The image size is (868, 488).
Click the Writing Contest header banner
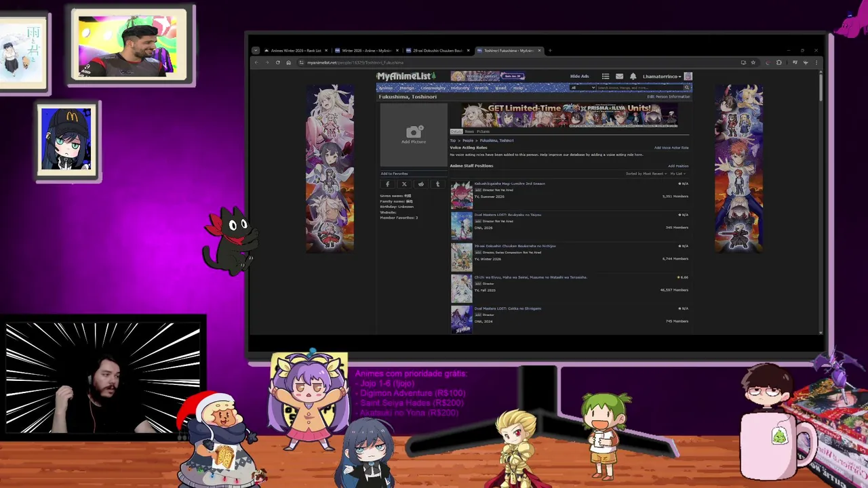pyautogui.click(x=488, y=77)
